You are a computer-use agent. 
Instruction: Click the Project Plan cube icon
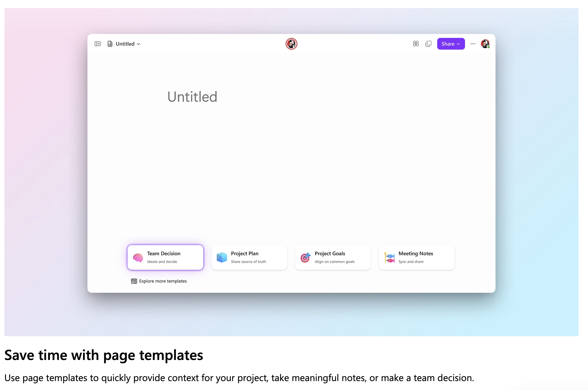(x=222, y=257)
